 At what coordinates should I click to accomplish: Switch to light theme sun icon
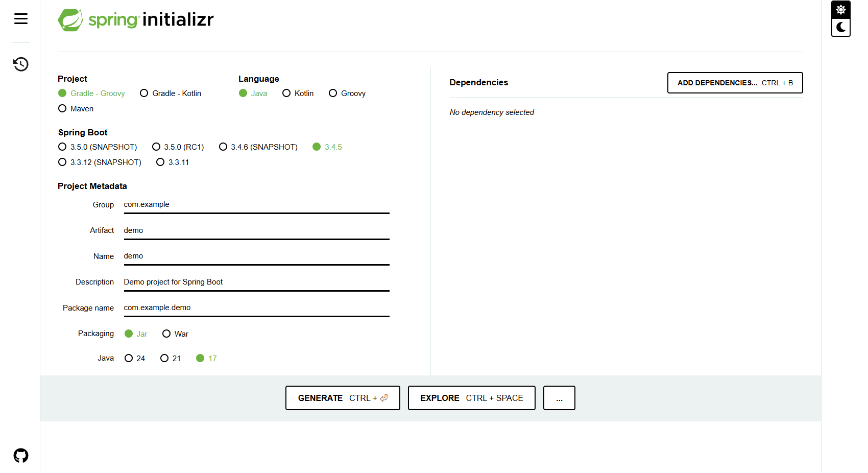(x=841, y=10)
